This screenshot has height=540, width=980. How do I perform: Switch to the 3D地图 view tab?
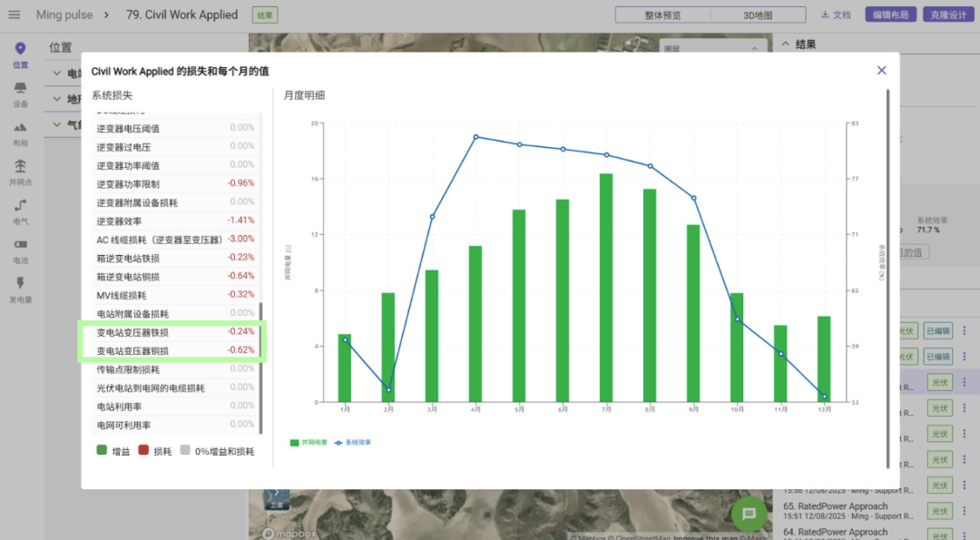[757, 15]
